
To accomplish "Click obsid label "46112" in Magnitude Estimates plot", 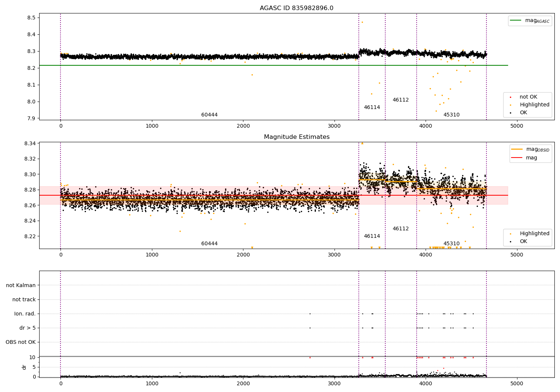I will pyautogui.click(x=401, y=229).
